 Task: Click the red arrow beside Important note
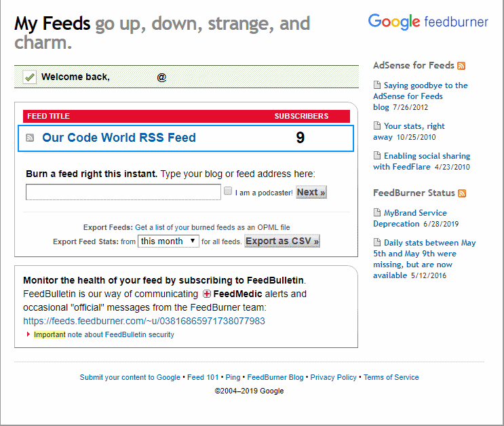click(x=28, y=334)
